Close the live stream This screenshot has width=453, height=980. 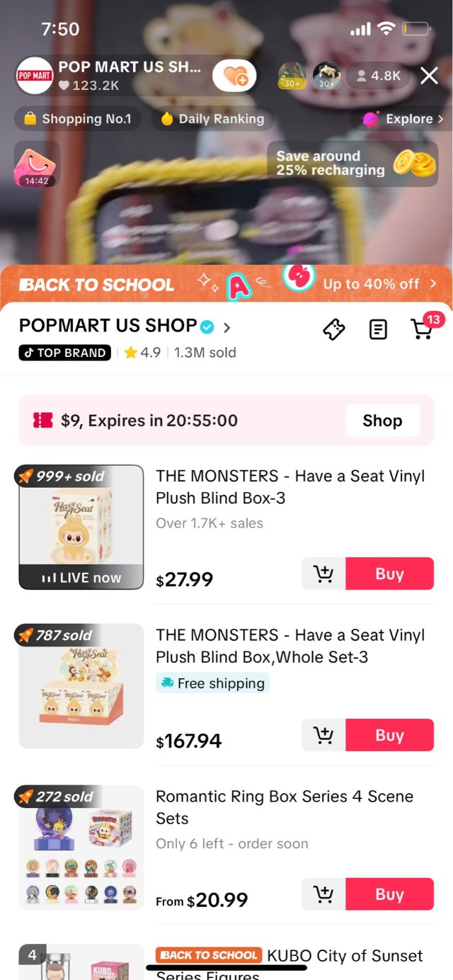coord(429,76)
